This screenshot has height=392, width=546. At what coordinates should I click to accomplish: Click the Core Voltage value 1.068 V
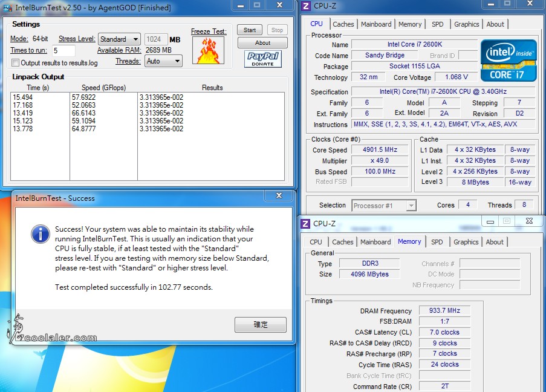point(456,77)
